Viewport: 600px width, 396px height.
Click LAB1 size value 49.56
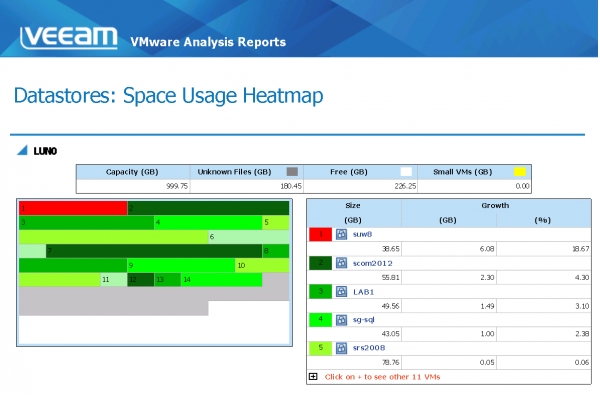[x=391, y=306]
